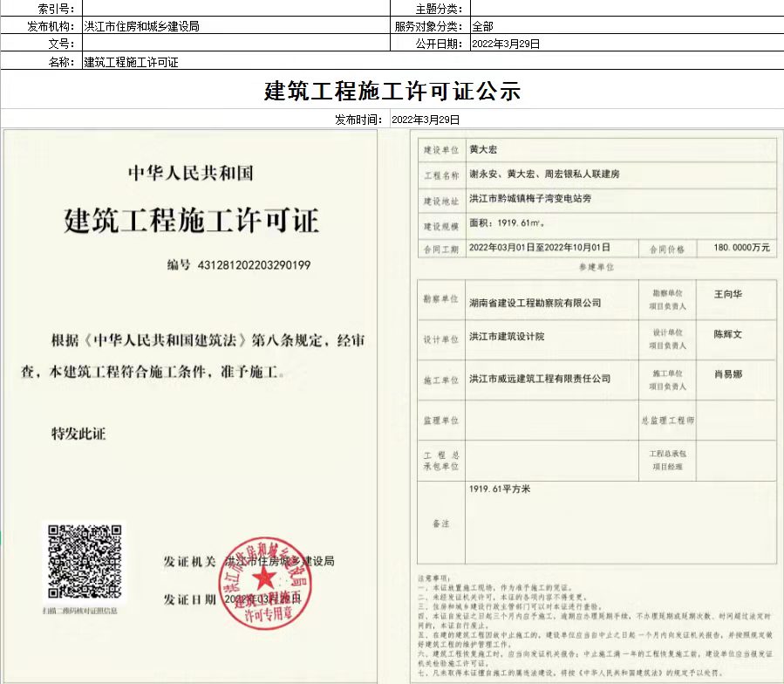Select 洪江市威远建筑工程有限责任公司

coord(540,379)
